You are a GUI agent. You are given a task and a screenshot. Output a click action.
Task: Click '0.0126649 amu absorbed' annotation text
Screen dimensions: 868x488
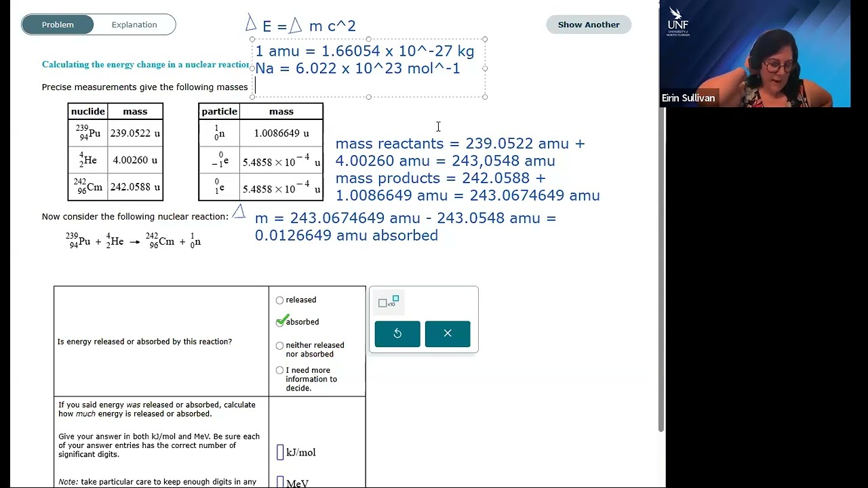pos(347,235)
